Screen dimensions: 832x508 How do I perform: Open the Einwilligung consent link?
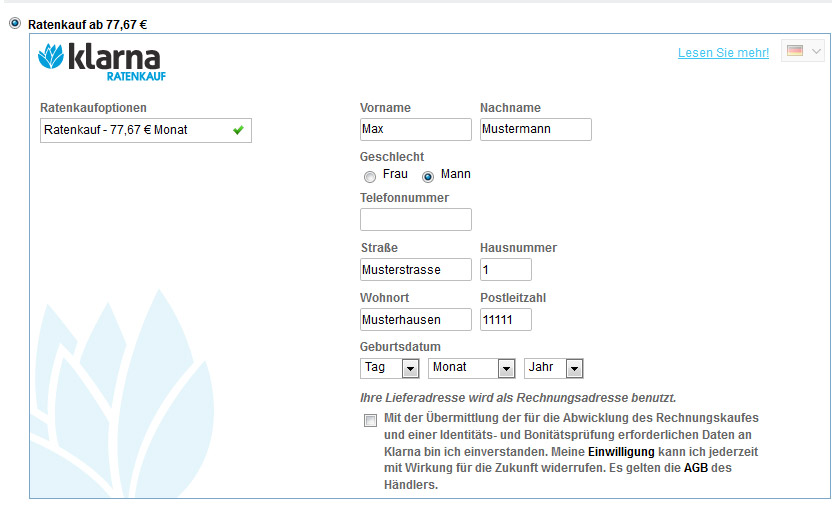pos(620,452)
